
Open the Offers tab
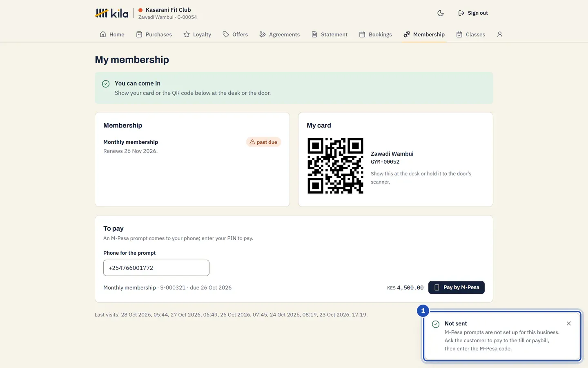pos(235,34)
